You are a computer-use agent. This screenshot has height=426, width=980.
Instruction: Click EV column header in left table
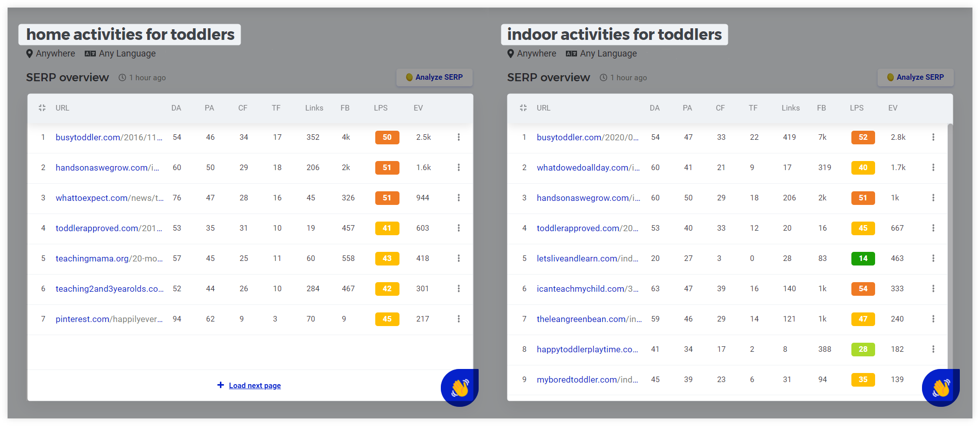(418, 108)
